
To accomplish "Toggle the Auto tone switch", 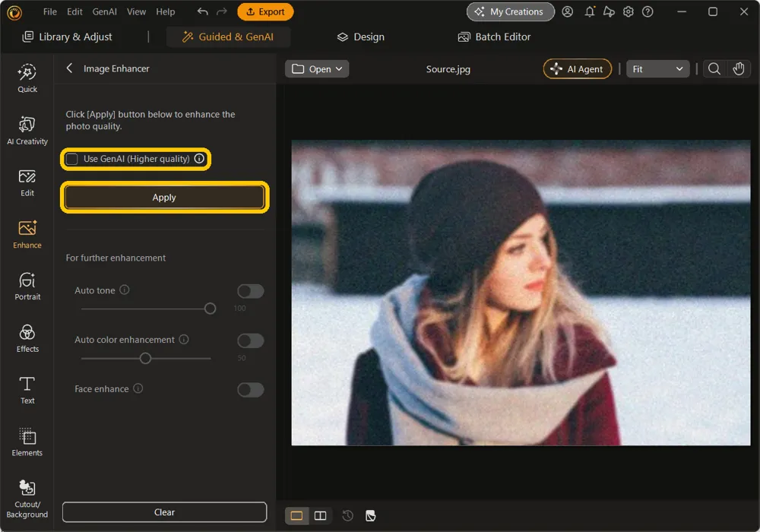I will coord(251,291).
